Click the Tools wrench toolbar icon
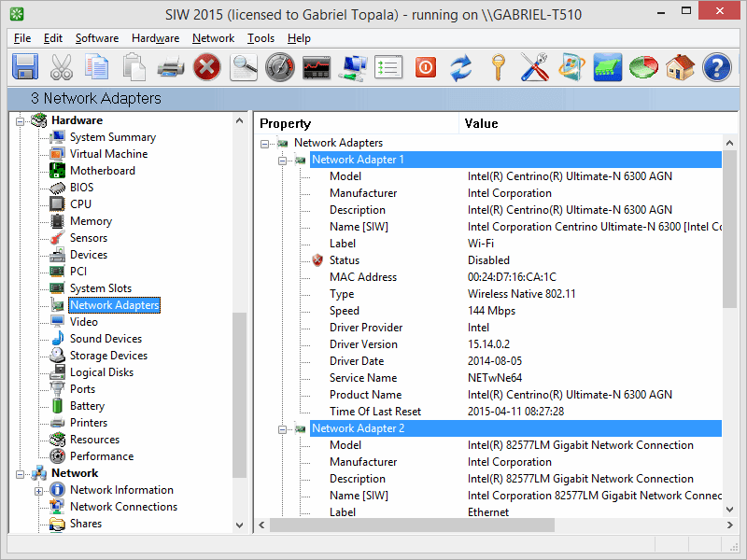This screenshot has width=747, height=560. pos(534,66)
